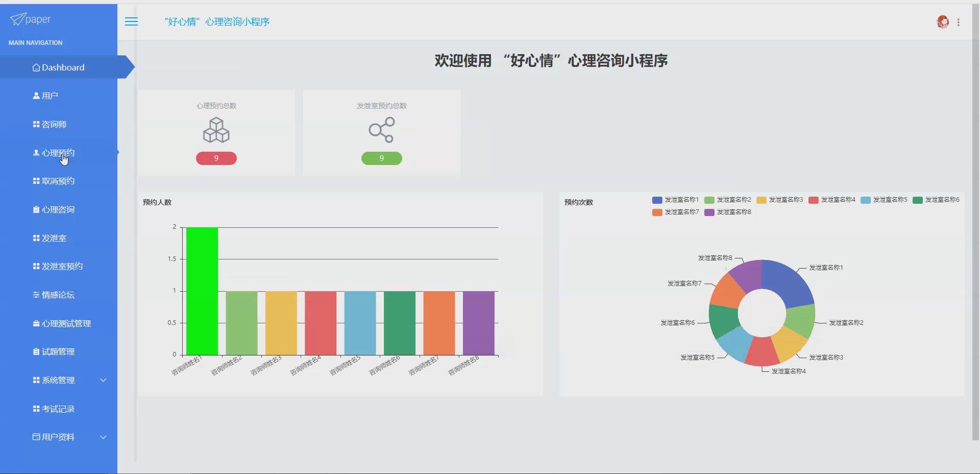Click the light blue 咨询师姓名5 bar
This screenshot has height=474, width=980.
click(360, 323)
